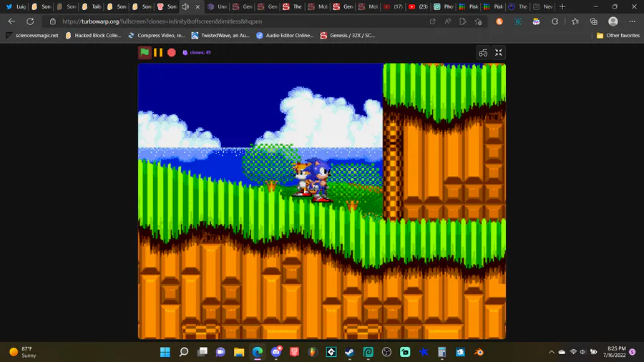Open the user profile avatar
The height and width of the screenshot is (362, 644).
pos(613,21)
